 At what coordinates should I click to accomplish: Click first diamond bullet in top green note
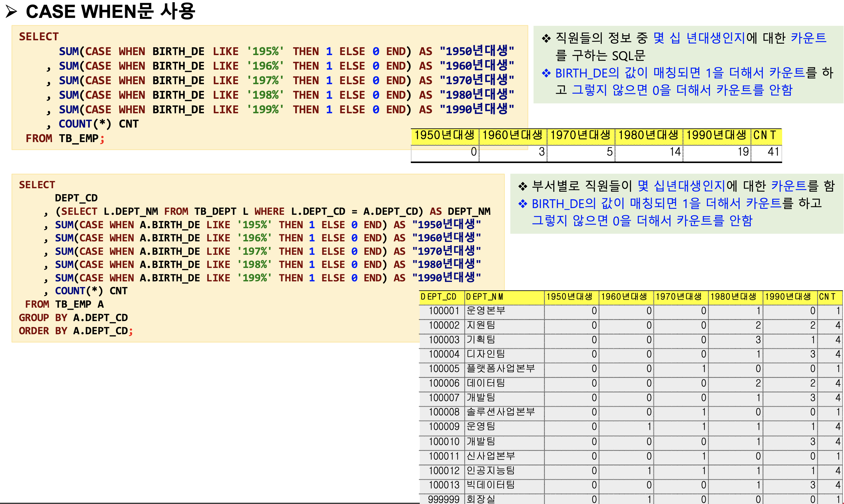point(546,38)
